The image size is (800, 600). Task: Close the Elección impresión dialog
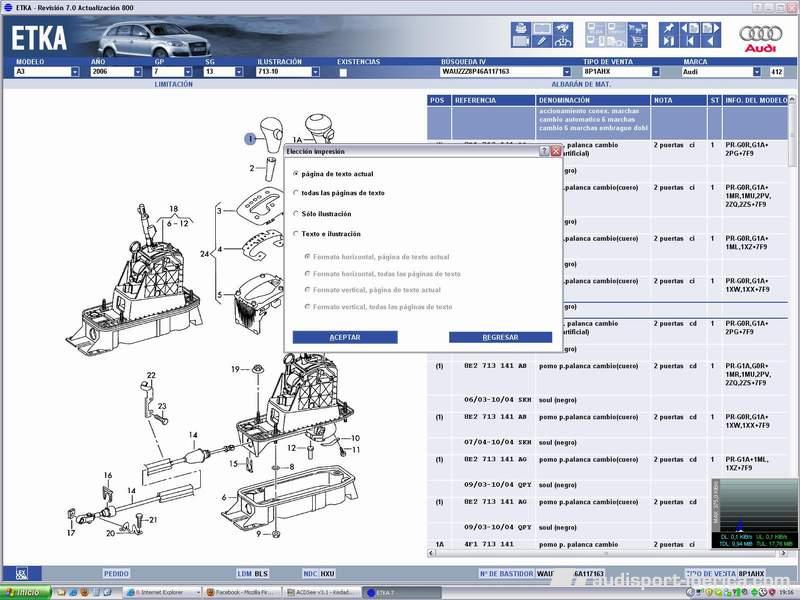pos(555,151)
